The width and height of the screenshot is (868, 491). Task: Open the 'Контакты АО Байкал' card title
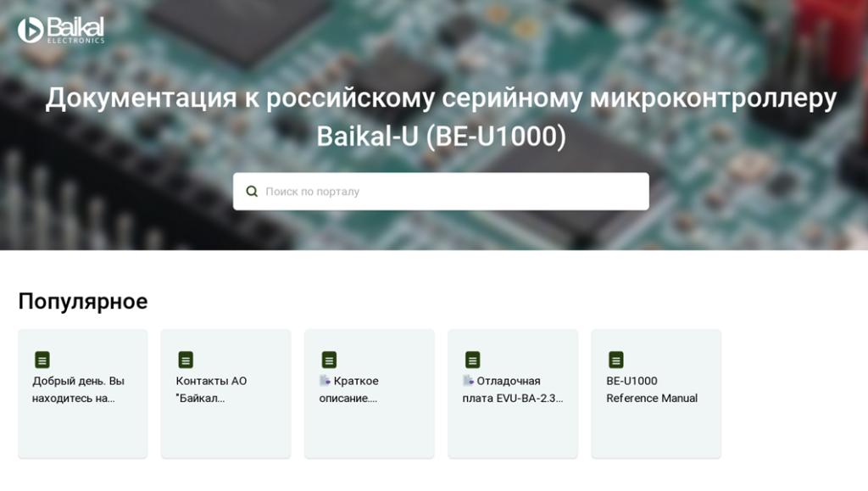211,389
